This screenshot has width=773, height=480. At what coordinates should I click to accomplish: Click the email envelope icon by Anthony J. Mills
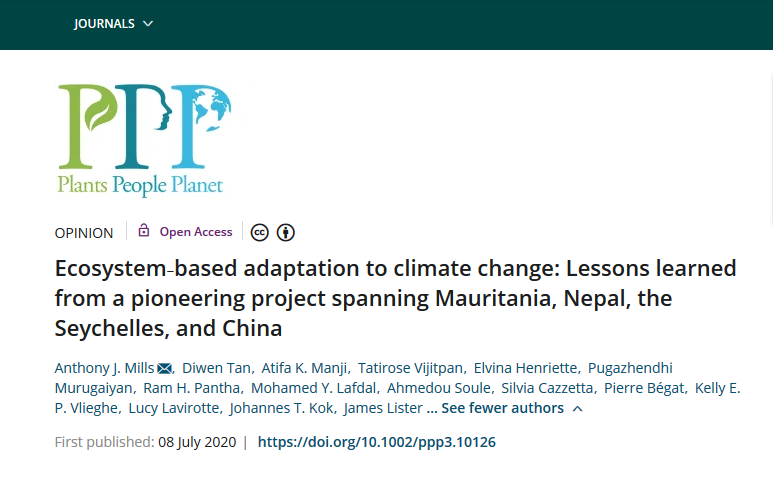pos(164,368)
